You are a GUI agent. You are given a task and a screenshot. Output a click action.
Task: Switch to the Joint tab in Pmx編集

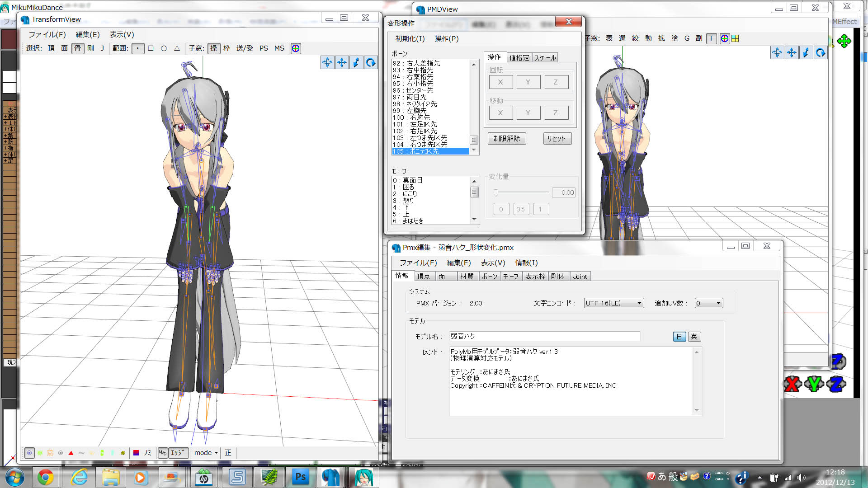[580, 277]
